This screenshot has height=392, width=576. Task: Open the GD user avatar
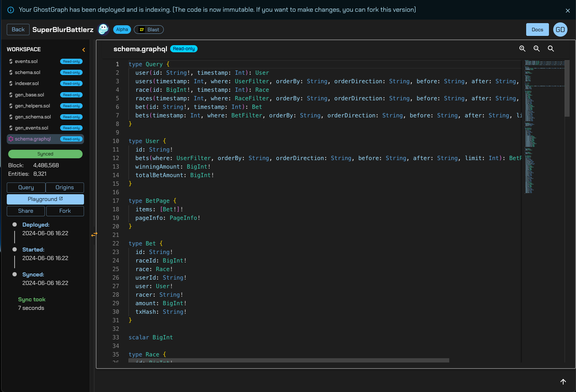(560, 30)
